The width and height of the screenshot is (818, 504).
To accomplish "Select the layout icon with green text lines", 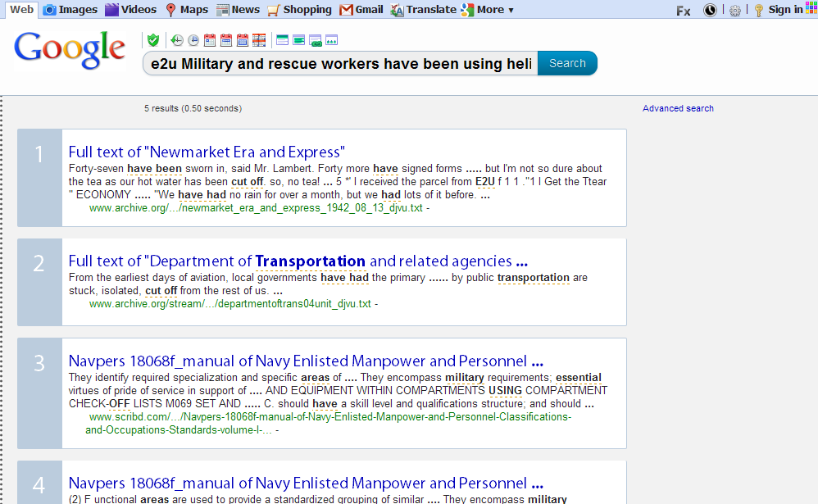I will [x=299, y=40].
